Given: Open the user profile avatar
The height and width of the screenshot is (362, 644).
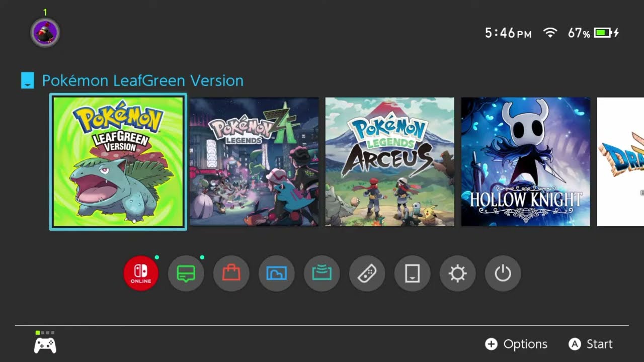Looking at the screenshot, I should (x=45, y=33).
